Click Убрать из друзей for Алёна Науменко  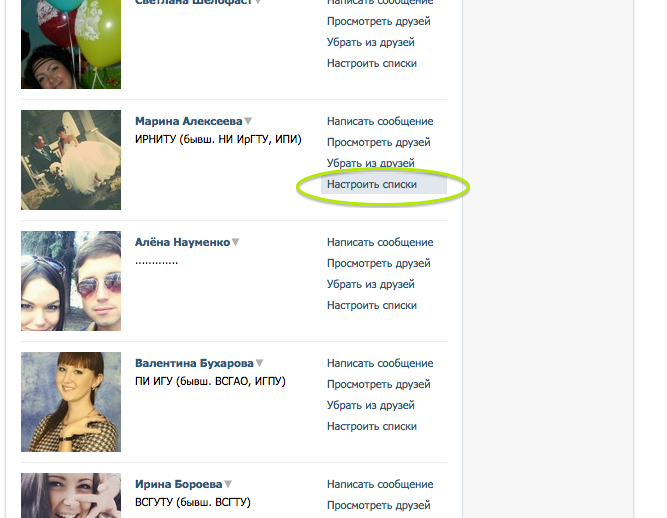coord(371,284)
